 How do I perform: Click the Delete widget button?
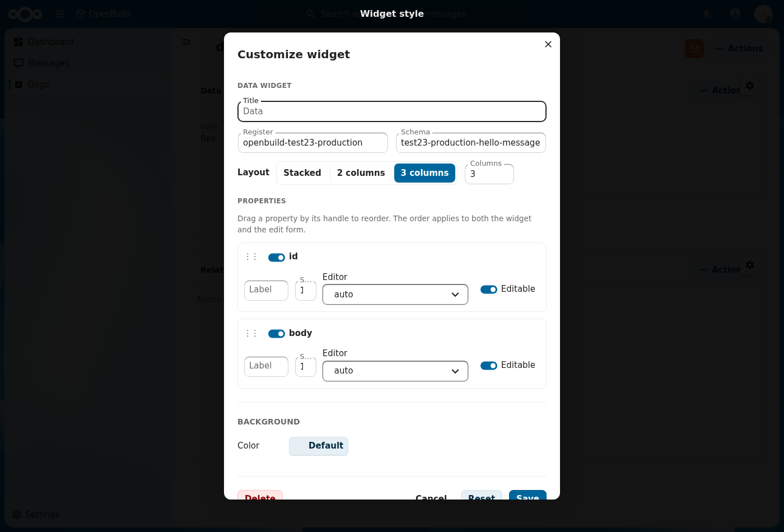coord(260,496)
